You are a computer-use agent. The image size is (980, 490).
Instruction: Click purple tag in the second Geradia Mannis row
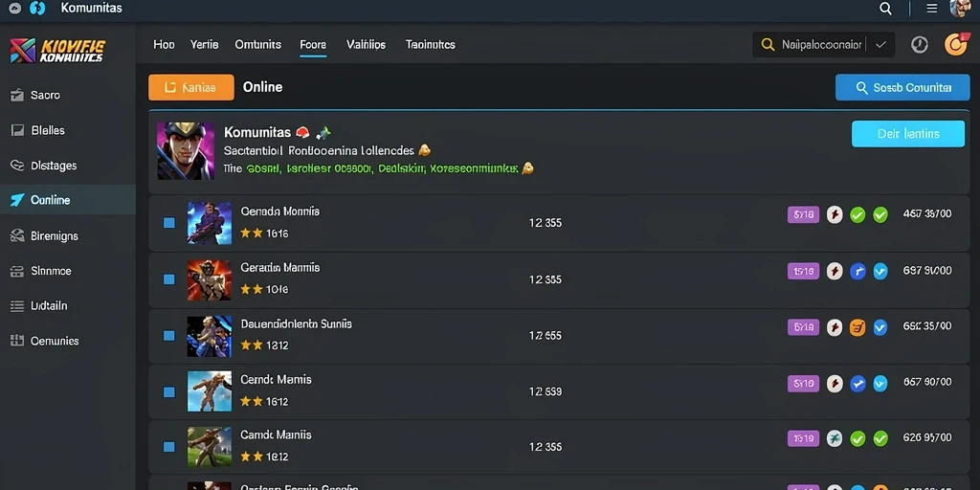[803, 271]
